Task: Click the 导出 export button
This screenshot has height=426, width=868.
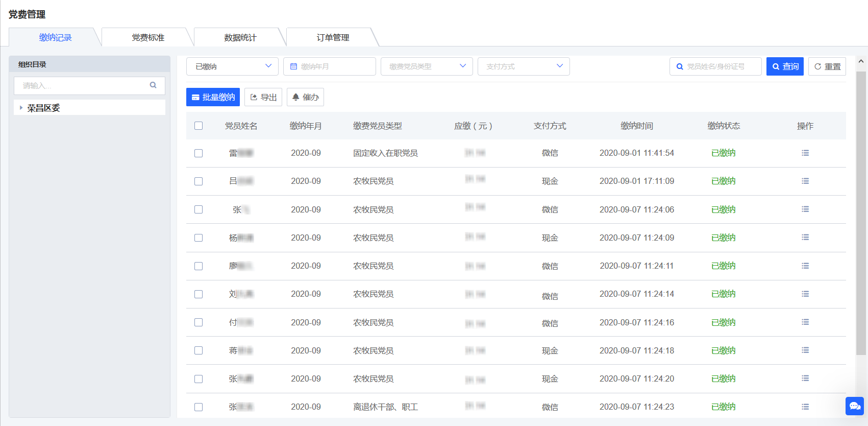Action: (263, 97)
